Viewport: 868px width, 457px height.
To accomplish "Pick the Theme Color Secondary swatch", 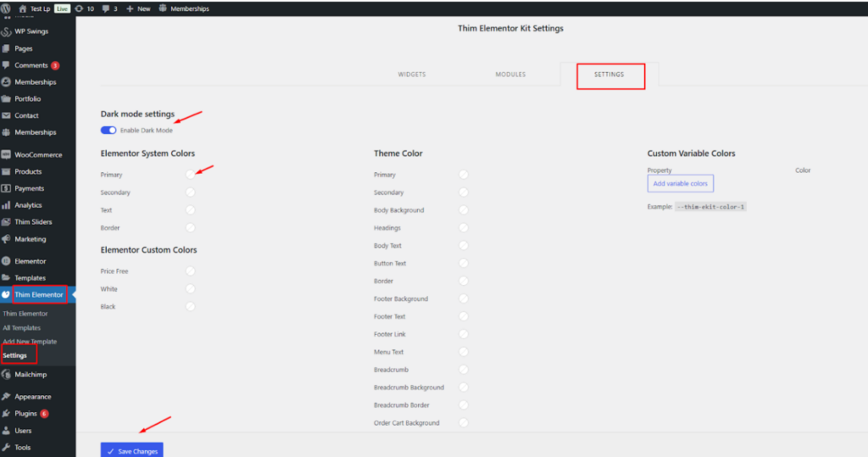I will coord(464,192).
